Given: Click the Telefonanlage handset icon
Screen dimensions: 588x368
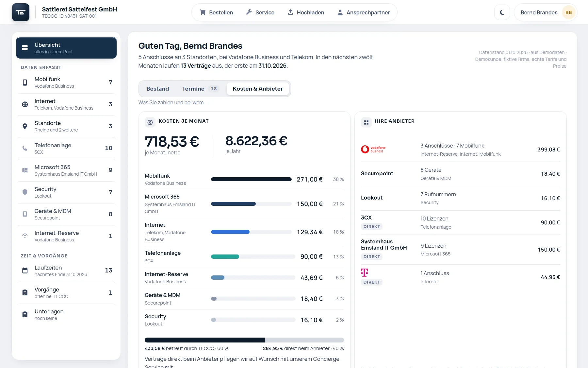Looking at the screenshot, I should (25, 148).
